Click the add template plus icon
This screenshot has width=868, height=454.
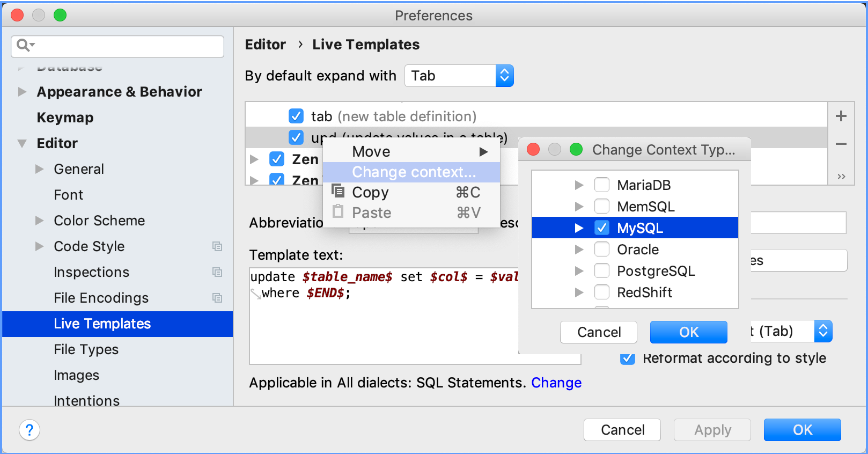[x=841, y=116]
